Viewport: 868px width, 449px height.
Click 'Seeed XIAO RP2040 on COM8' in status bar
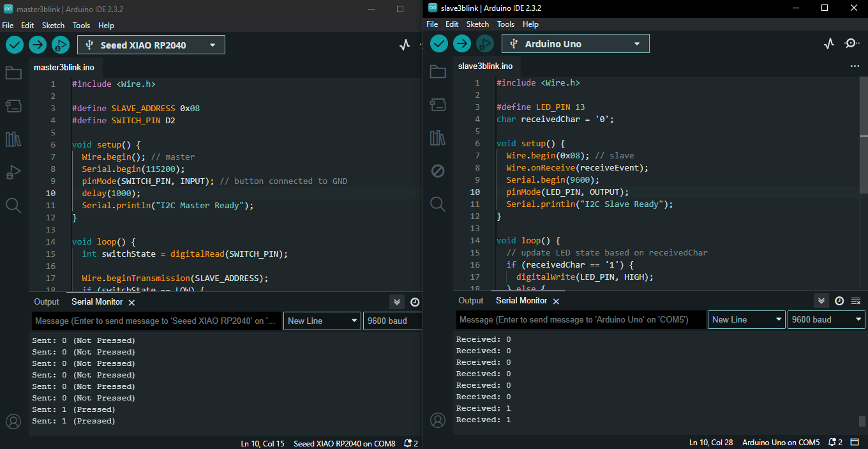345,443
